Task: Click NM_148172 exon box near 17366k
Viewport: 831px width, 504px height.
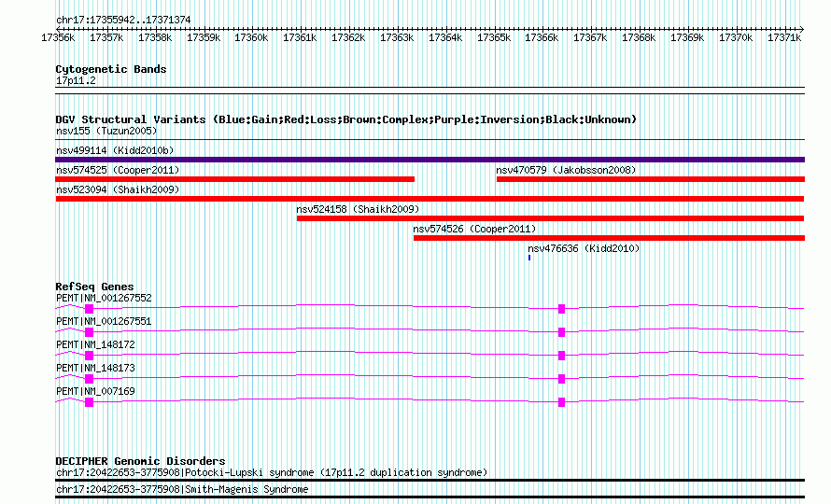Action: pos(562,356)
